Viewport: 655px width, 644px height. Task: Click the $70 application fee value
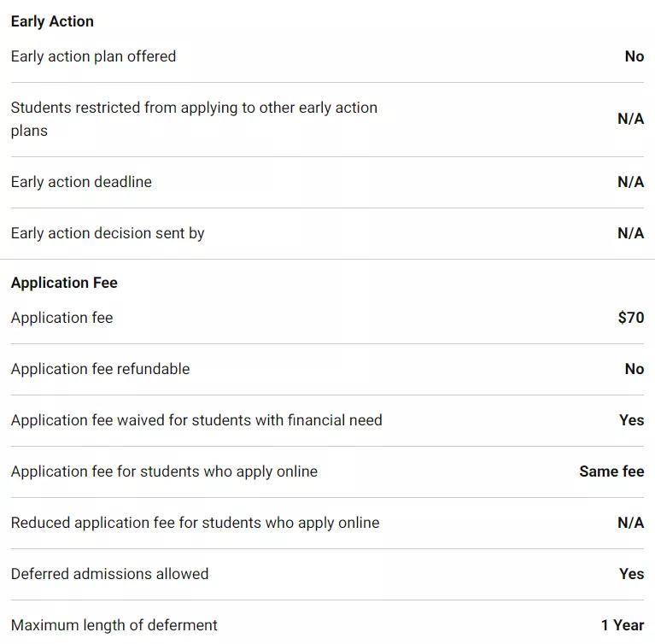click(631, 318)
